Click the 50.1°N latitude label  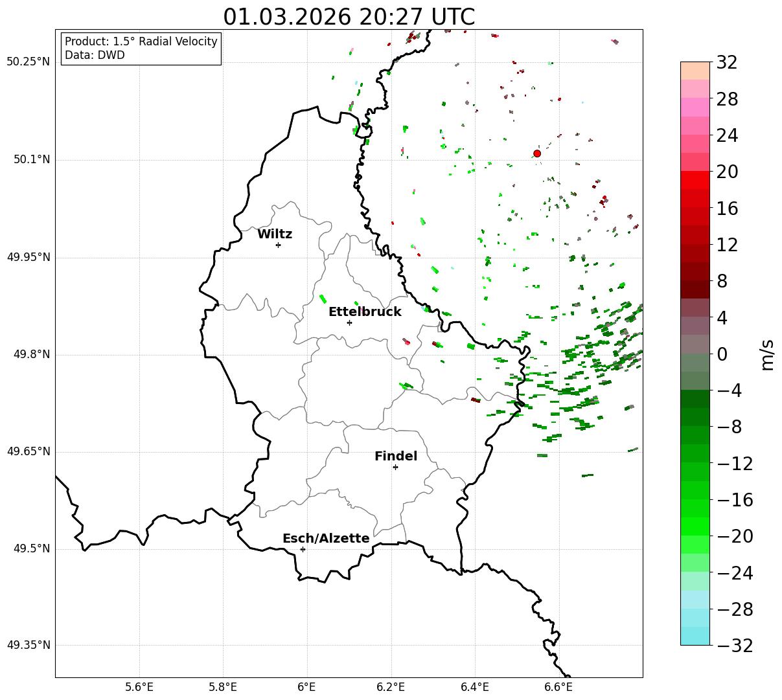pos(32,159)
